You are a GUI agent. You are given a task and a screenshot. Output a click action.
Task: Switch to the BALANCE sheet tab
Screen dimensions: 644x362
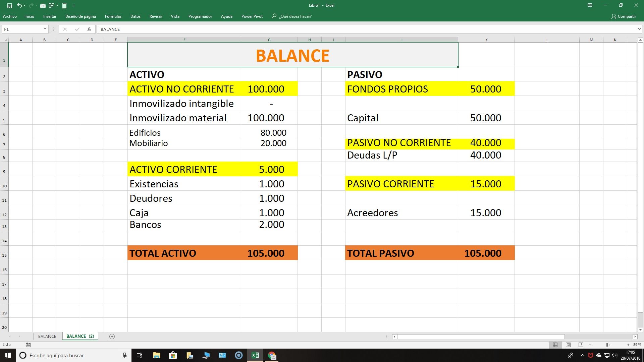(47, 336)
